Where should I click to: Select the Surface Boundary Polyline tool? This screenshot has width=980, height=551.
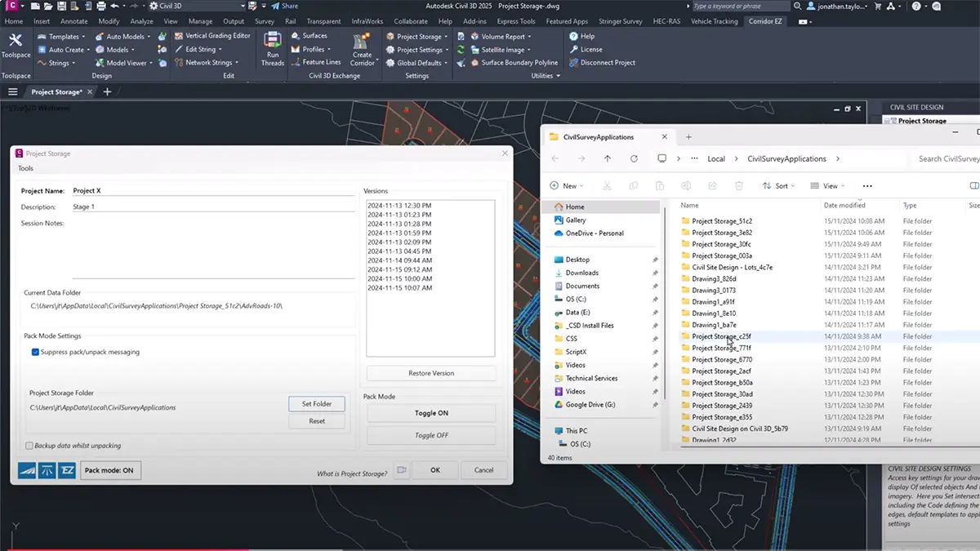tap(514, 63)
